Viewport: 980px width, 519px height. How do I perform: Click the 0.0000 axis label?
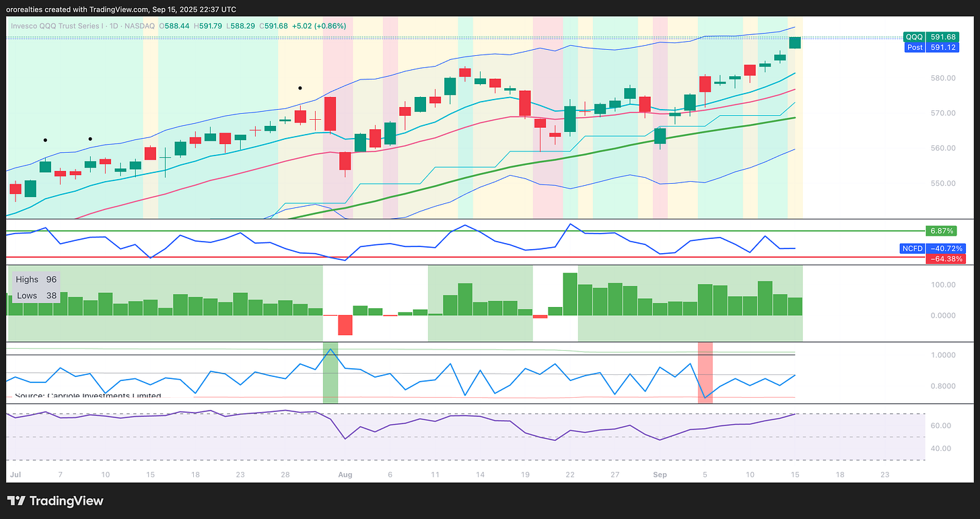pos(944,315)
